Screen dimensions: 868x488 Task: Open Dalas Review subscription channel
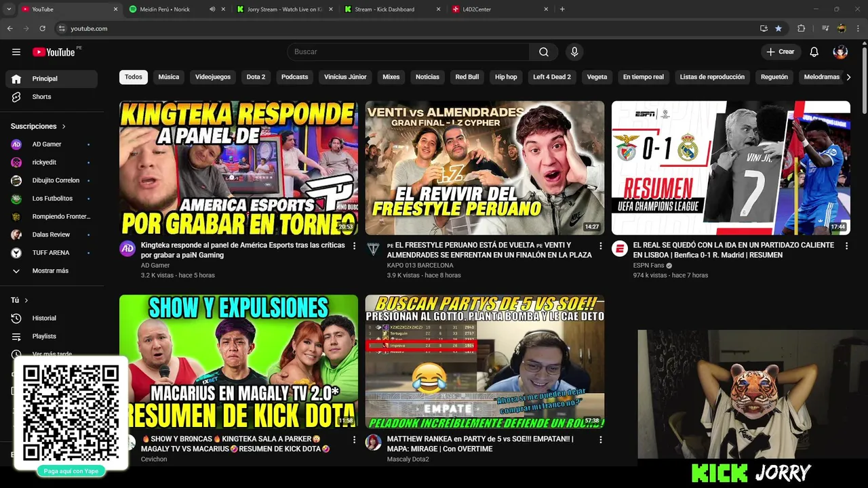point(52,235)
